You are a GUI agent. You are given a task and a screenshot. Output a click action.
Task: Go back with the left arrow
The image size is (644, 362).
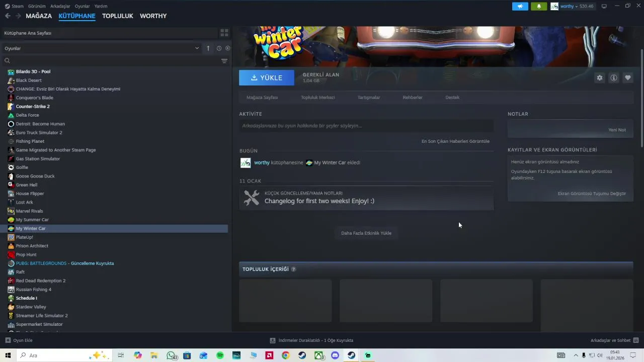(8, 16)
